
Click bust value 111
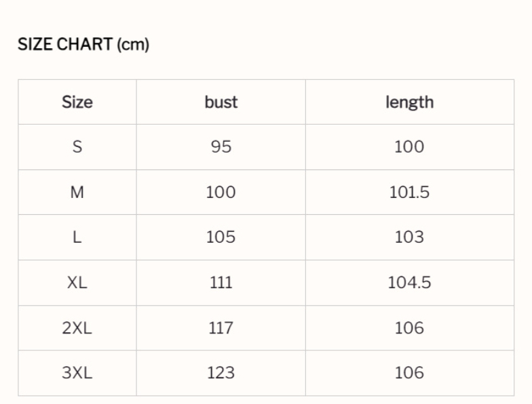point(221,283)
